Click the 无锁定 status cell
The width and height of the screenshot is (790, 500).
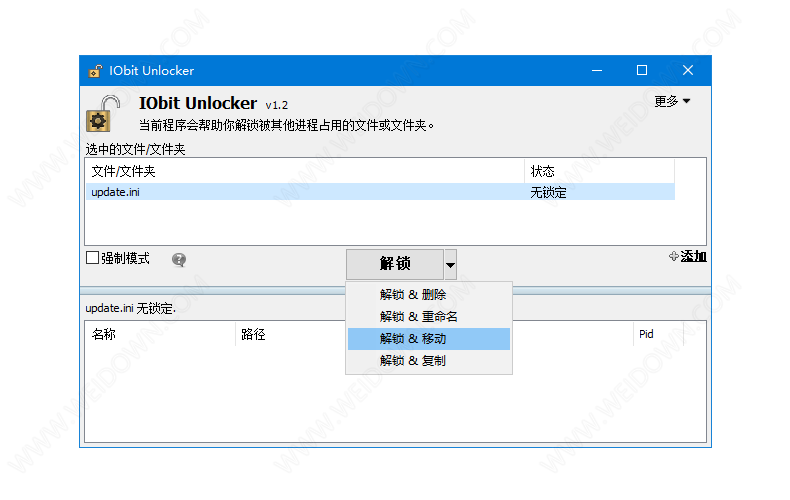point(548,193)
